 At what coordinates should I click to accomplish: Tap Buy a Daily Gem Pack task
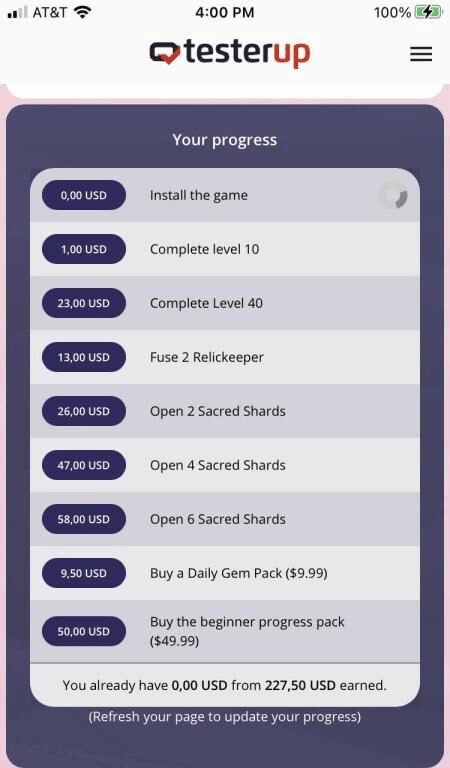225,573
